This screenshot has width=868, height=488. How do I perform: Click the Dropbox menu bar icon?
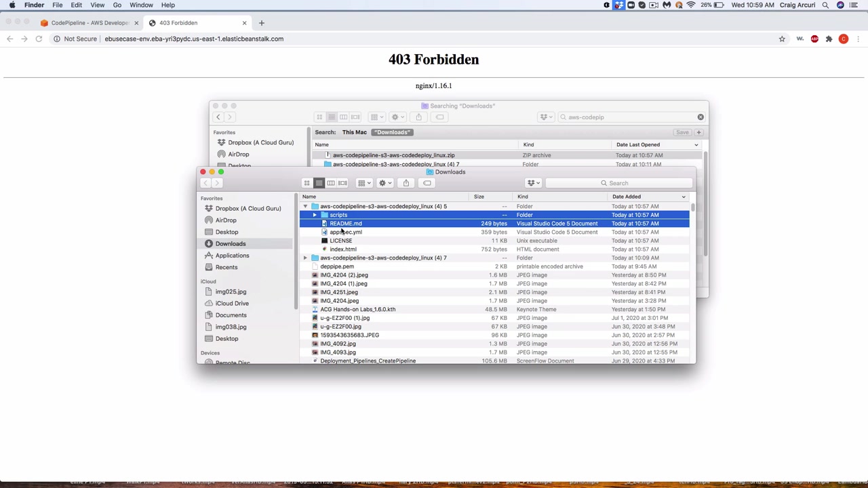coord(619,5)
